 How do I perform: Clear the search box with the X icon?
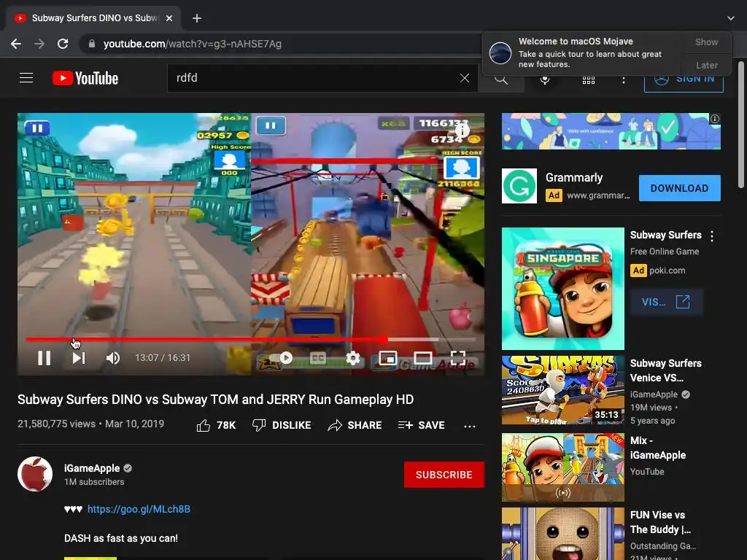point(465,78)
